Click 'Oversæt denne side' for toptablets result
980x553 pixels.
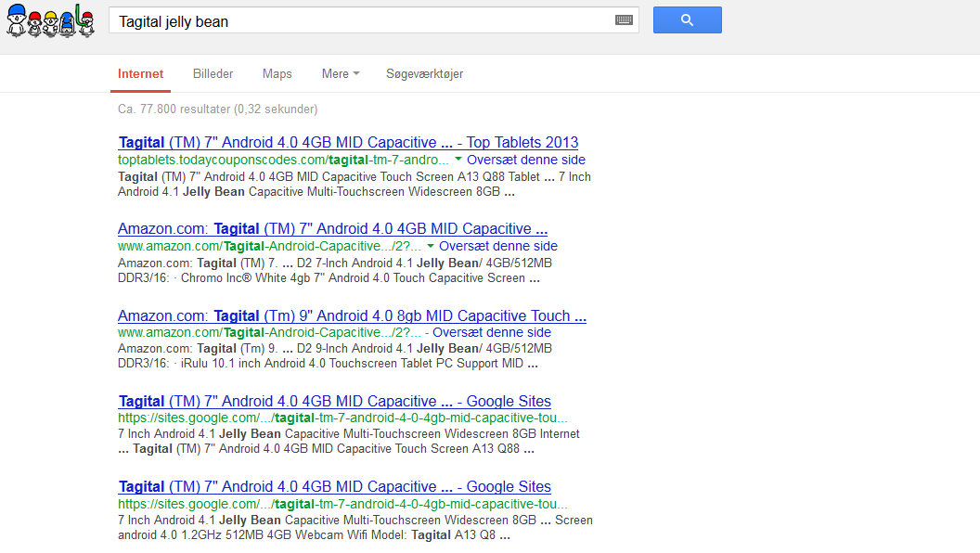pos(526,160)
